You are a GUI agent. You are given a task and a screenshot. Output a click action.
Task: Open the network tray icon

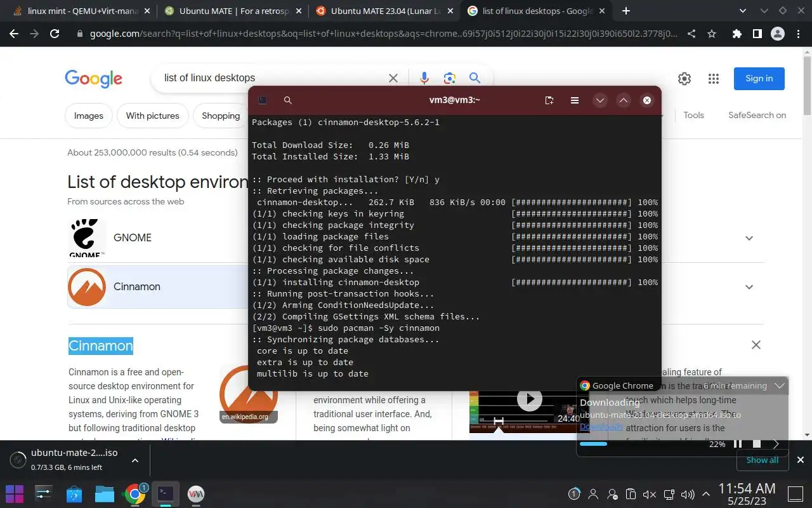coord(669,494)
